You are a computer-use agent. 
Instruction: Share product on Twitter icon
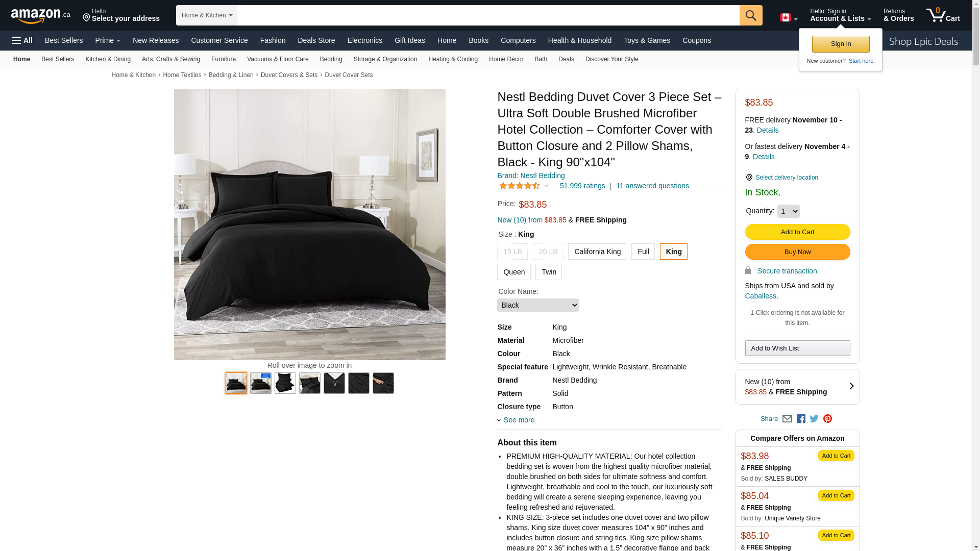pos(814,419)
